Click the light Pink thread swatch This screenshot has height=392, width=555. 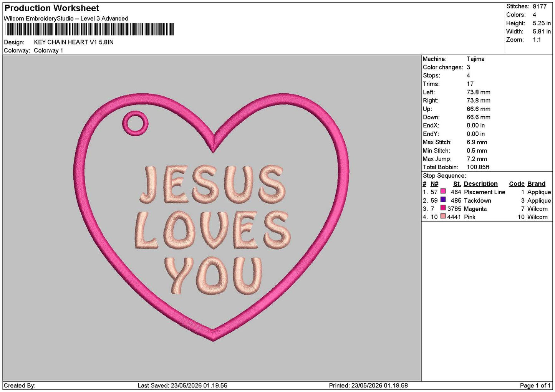pyautogui.click(x=443, y=217)
